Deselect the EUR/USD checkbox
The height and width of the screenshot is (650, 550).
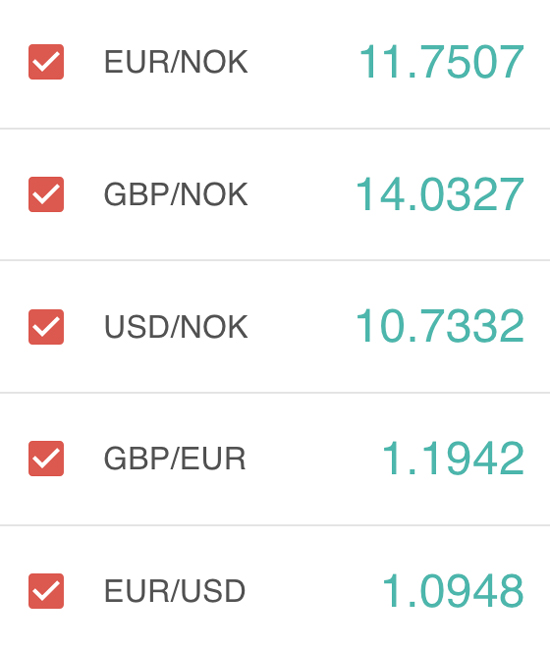pyautogui.click(x=46, y=591)
